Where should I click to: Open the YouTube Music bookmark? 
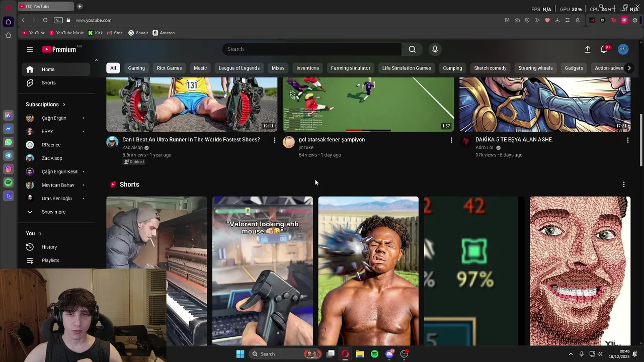coord(66,33)
